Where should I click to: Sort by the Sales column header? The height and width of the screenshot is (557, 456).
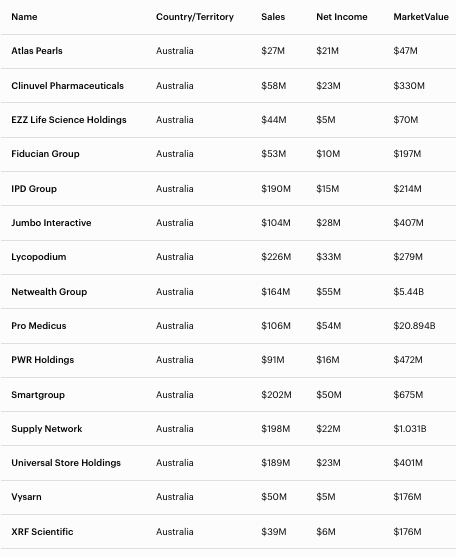[x=273, y=17]
